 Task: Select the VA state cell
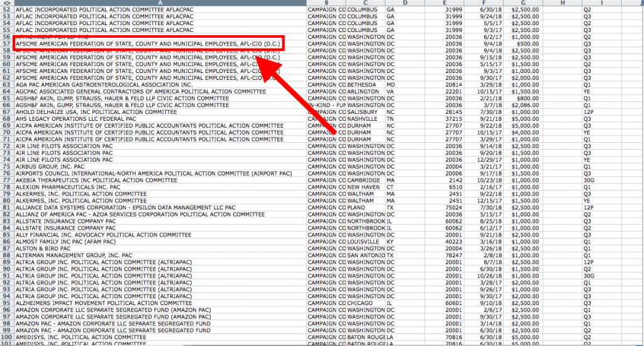(x=405, y=91)
